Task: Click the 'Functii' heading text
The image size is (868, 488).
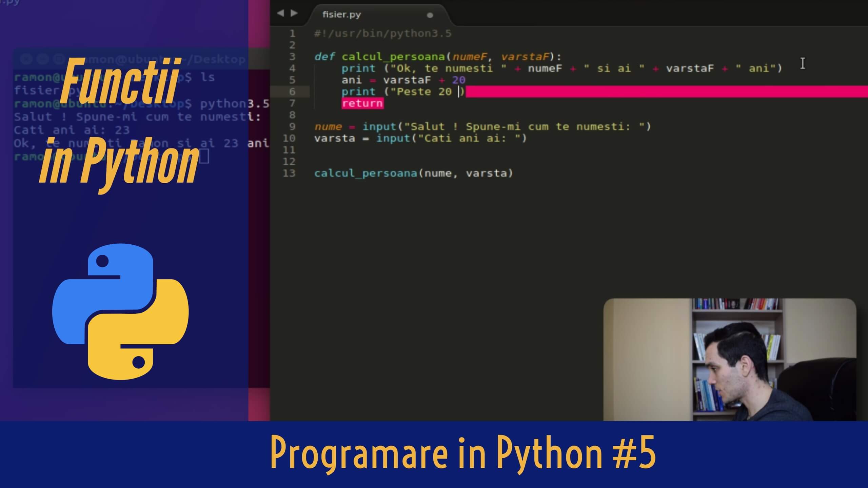Action: coord(121,81)
